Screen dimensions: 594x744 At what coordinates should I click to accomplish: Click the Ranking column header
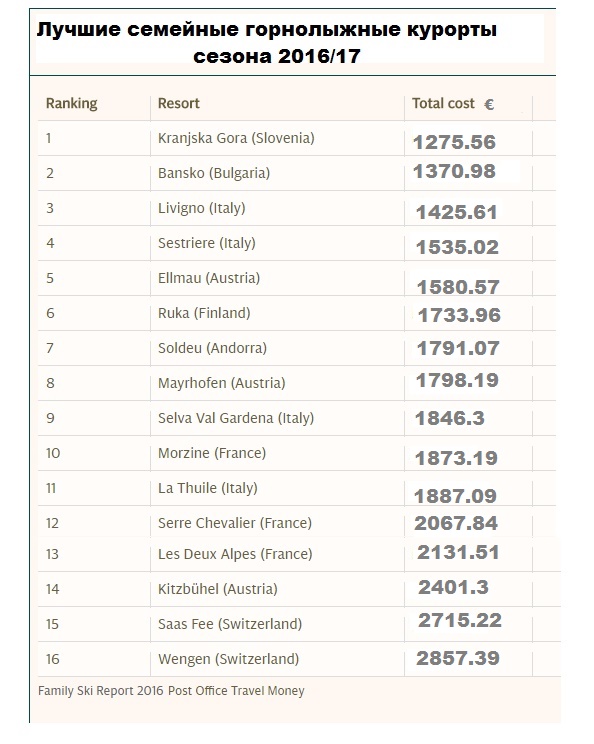coord(71,103)
